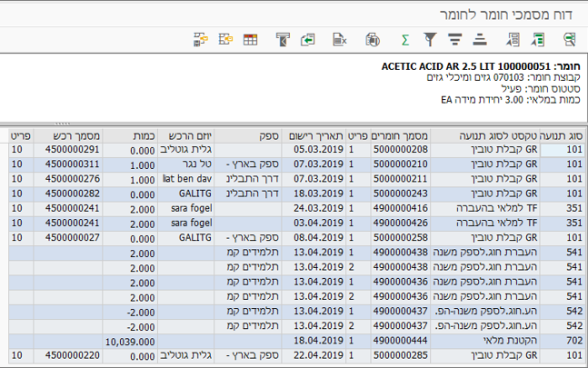
Task: Select the 'תאריך רישום' column header
Action: click(315, 135)
